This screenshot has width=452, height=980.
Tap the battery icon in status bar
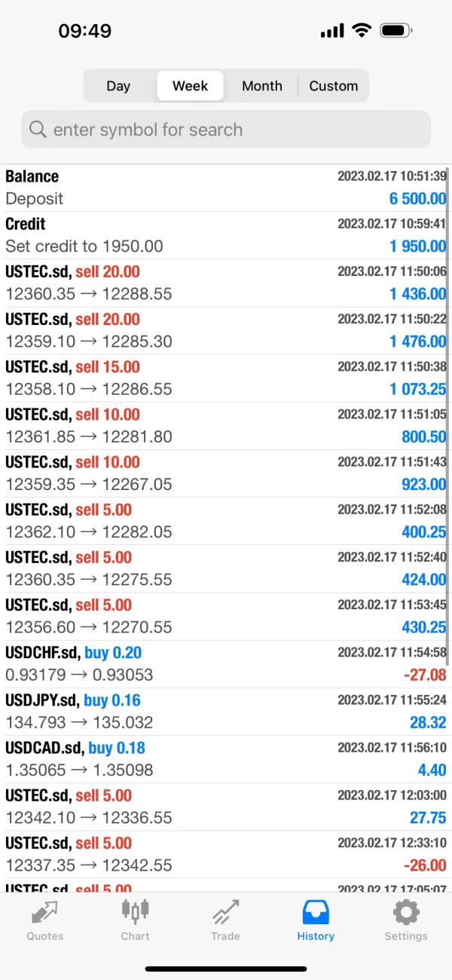click(x=396, y=31)
